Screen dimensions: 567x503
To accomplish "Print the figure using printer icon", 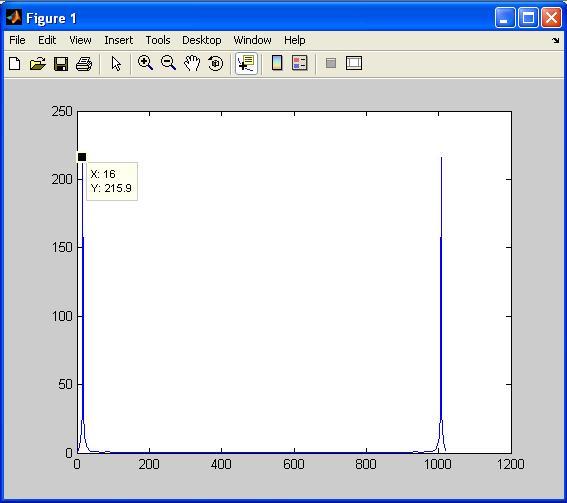I will pyautogui.click(x=84, y=64).
